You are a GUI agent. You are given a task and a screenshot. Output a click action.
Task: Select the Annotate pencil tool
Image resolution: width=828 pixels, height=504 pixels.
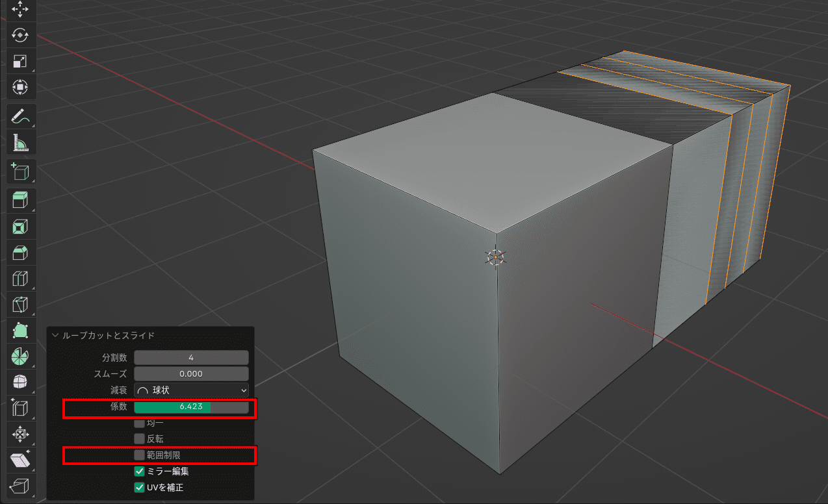20,117
